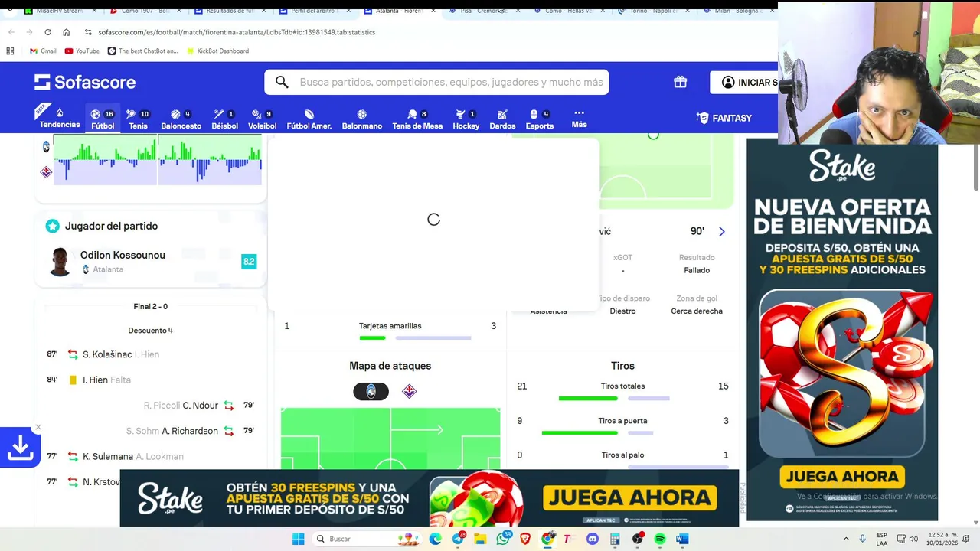The width and height of the screenshot is (980, 551).
Task: Click the Tarjetas amarillas stat row
Action: [x=390, y=330]
